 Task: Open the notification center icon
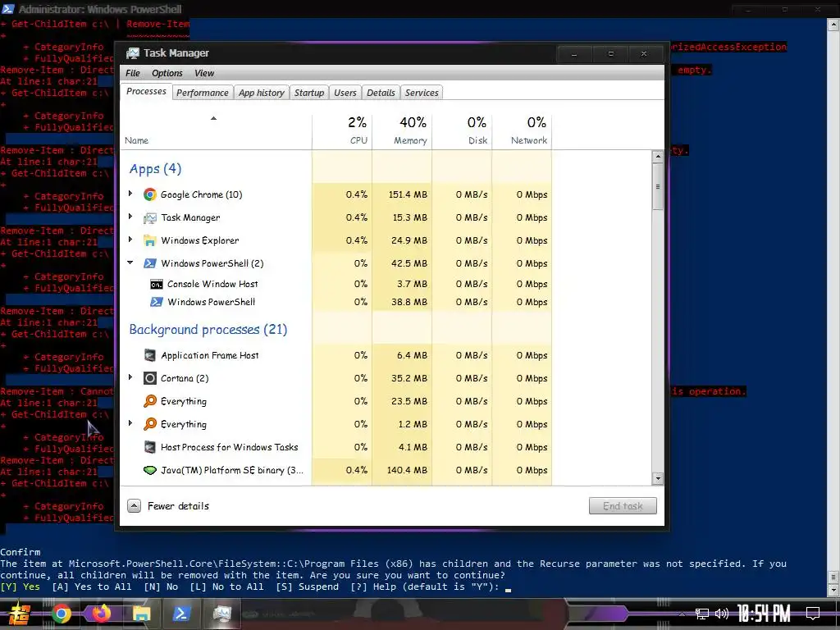pos(813,614)
